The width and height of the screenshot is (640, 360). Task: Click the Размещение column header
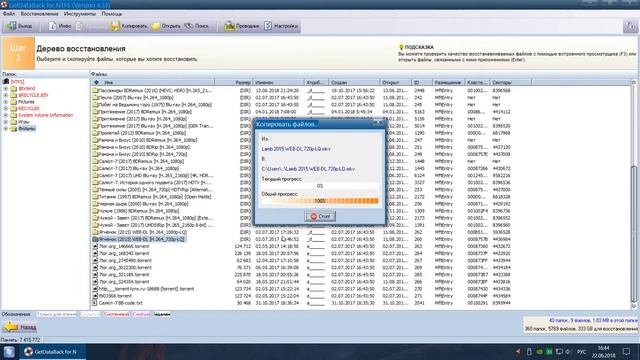click(x=448, y=82)
